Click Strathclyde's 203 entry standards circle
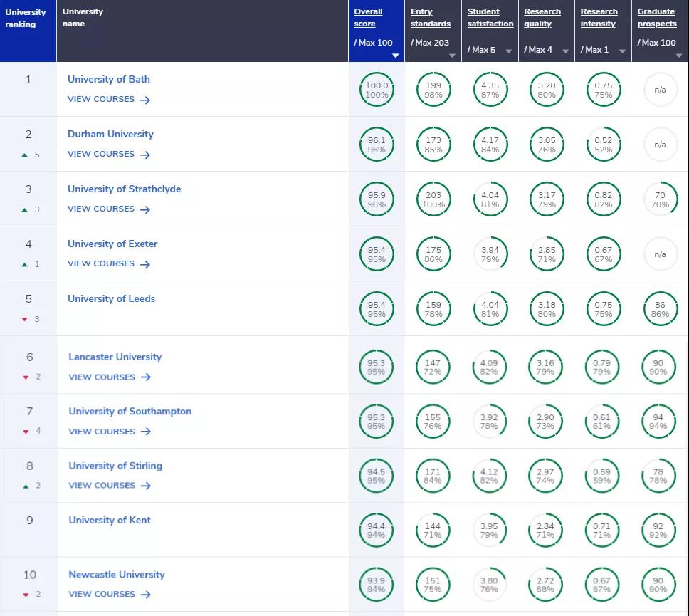This screenshot has height=616, width=689. click(433, 199)
